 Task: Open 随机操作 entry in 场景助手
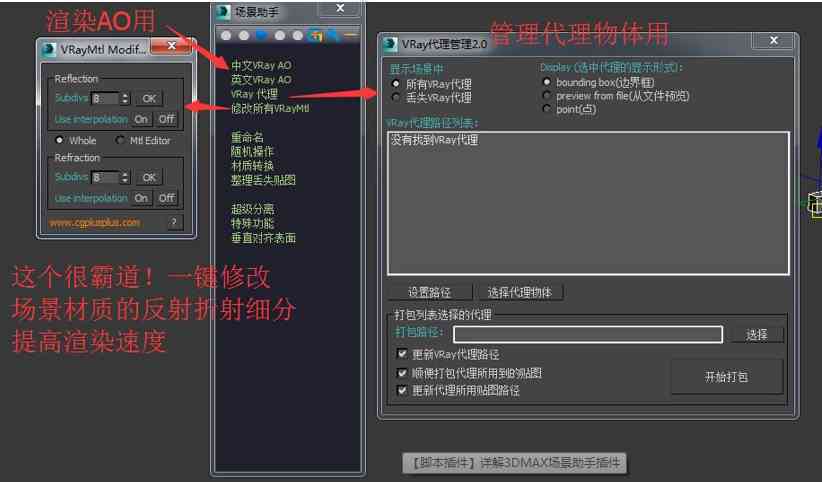click(x=252, y=152)
